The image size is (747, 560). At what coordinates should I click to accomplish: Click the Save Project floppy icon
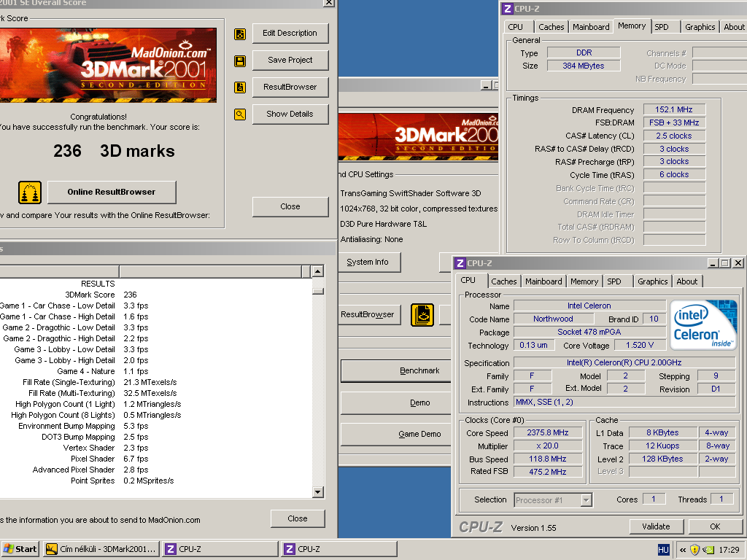pyautogui.click(x=240, y=61)
